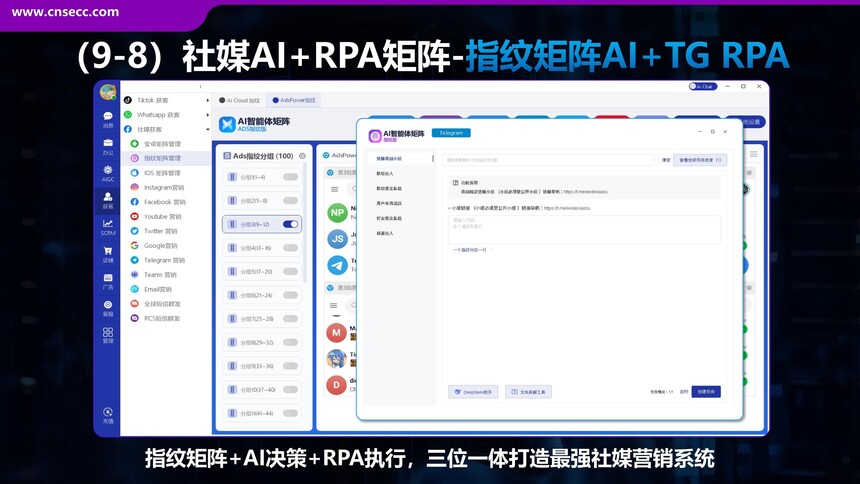The height and width of the screenshot is (484, 860).
Task: Open the DeepSeek助手 button
Action: coord(473,392)
